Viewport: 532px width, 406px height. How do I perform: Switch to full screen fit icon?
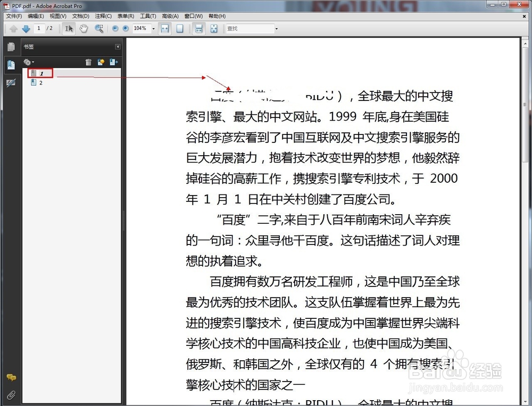point(214,29)
